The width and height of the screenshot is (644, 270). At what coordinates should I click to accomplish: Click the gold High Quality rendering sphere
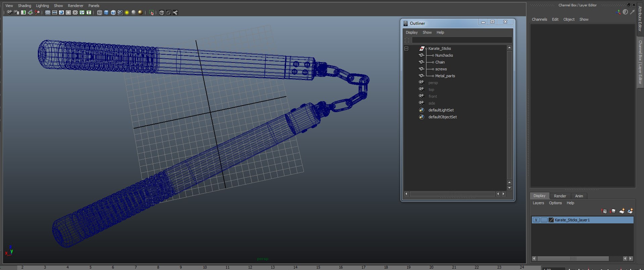[x=141, y=12]
